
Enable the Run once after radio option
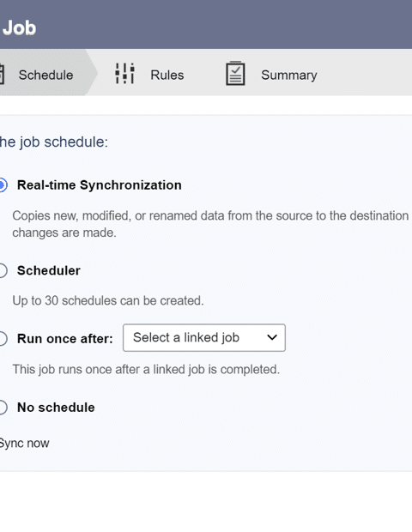pos(3,339)
